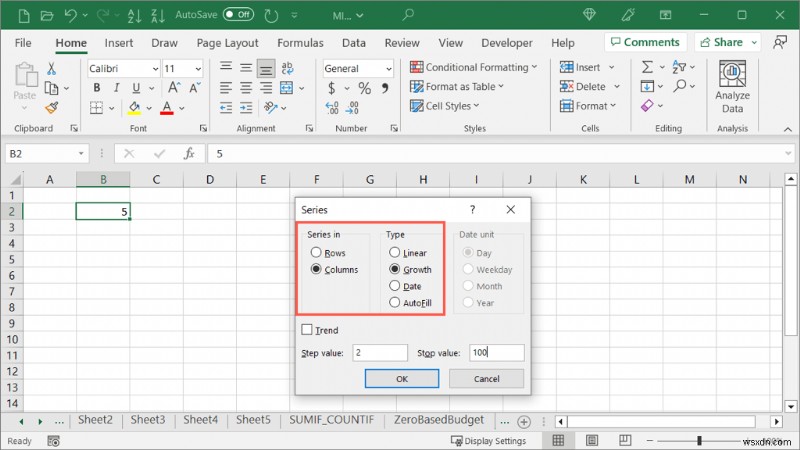Click the Open folder icon in title bar
Screen dimensions: 800x450
47,15
